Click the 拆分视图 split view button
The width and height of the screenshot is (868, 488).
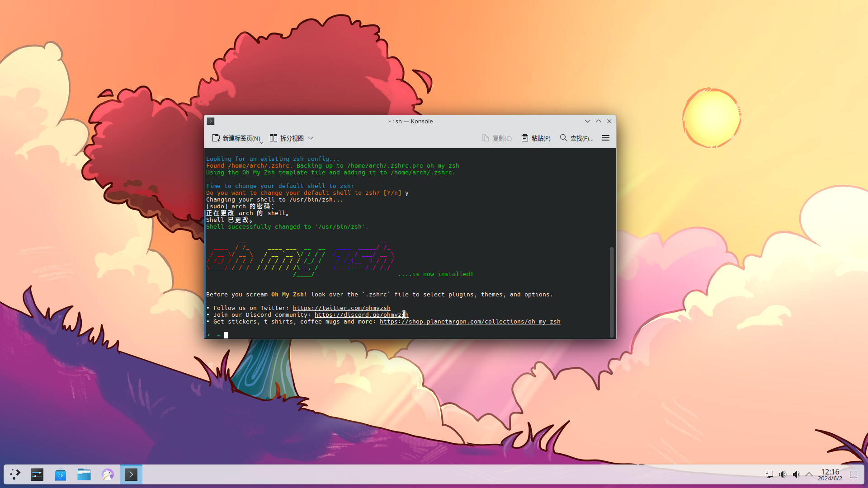pos(287,138)
